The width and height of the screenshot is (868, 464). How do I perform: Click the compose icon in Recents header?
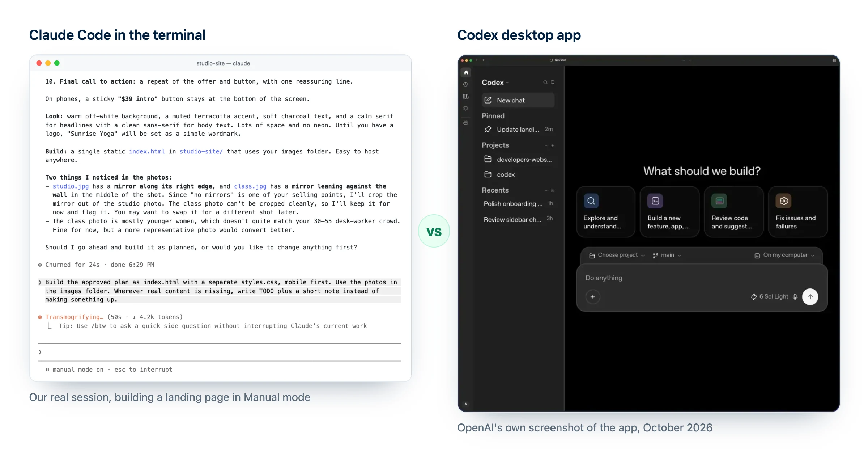click(x=553, y=190)
